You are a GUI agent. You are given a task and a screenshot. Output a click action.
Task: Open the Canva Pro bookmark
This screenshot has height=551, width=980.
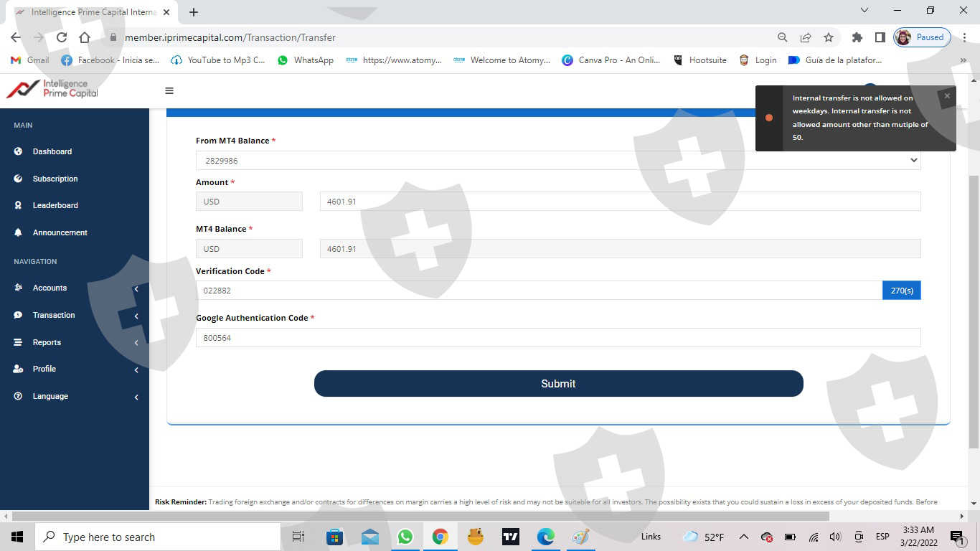pyautogui.click(x=611, y=60)
